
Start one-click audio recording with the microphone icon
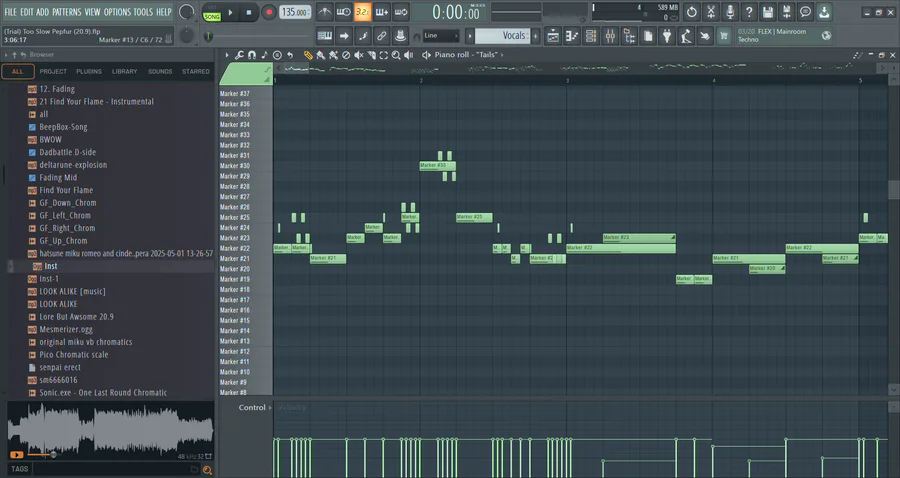tap(730, 11)
